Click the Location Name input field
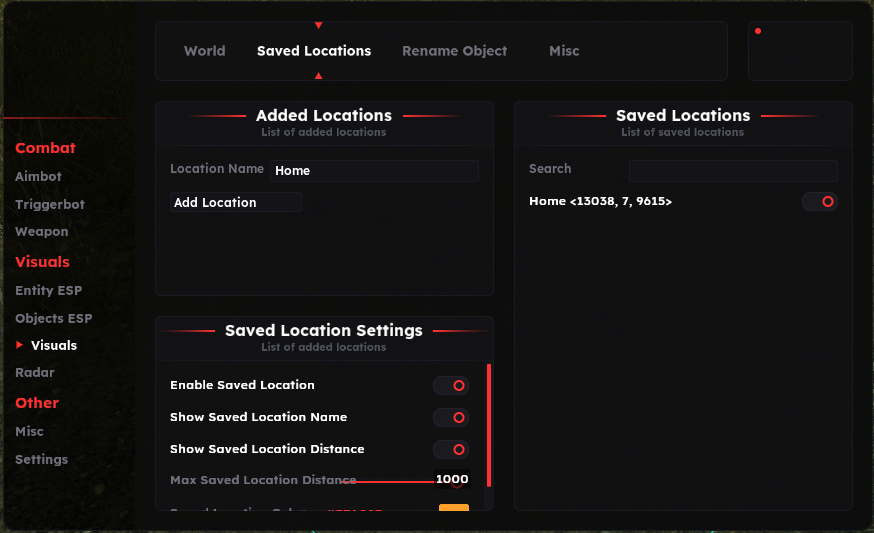The image size is (874, 533). [374, 171]
